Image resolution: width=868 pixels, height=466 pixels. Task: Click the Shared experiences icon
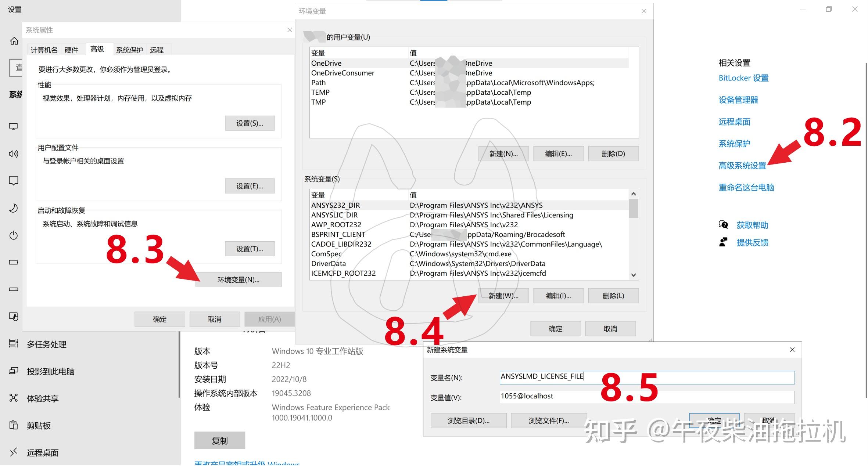tap(14, 398)
